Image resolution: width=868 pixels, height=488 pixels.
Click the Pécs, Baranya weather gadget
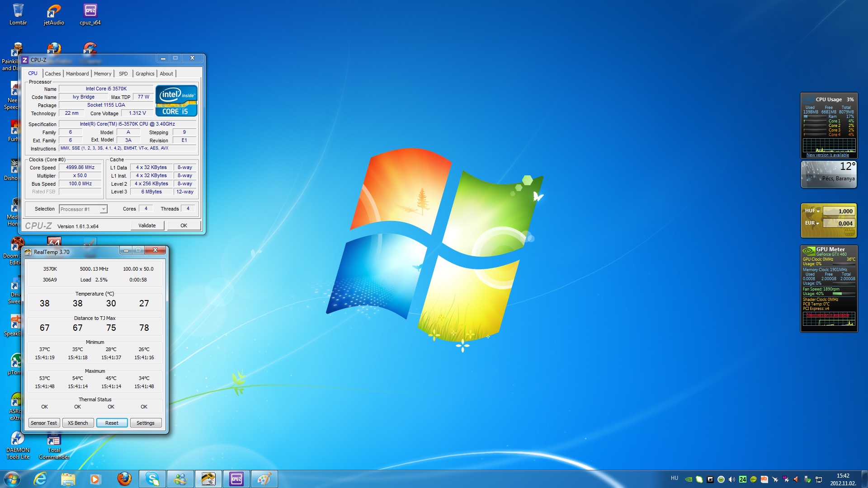pyautogui.click(x=829, y=174)
